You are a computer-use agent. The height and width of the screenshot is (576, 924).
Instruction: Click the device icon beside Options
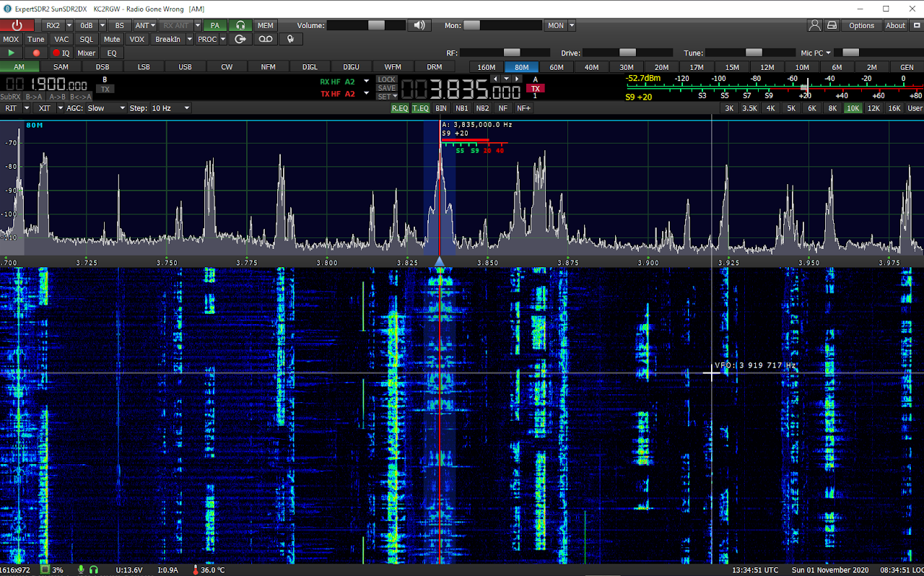[x=832, y=25]
